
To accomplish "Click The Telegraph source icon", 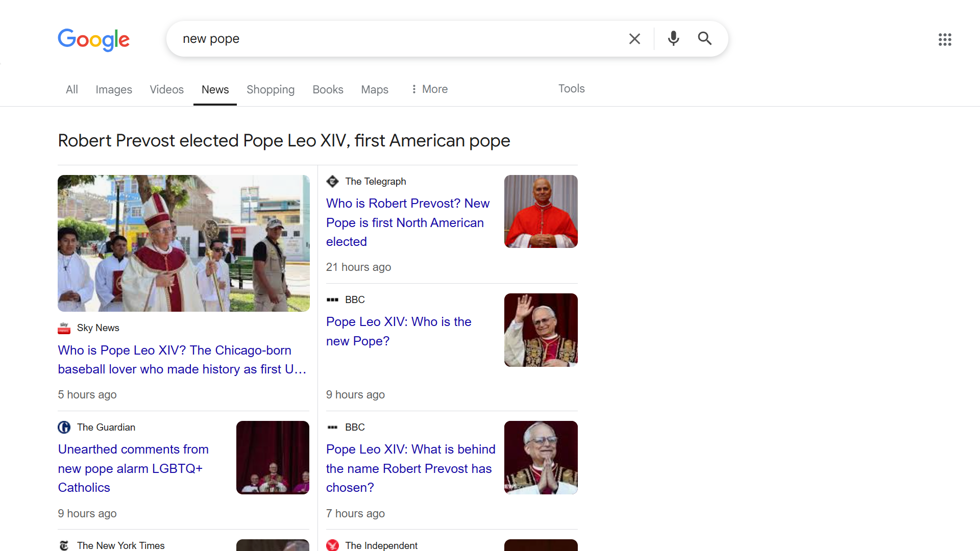I will point(332,181).
